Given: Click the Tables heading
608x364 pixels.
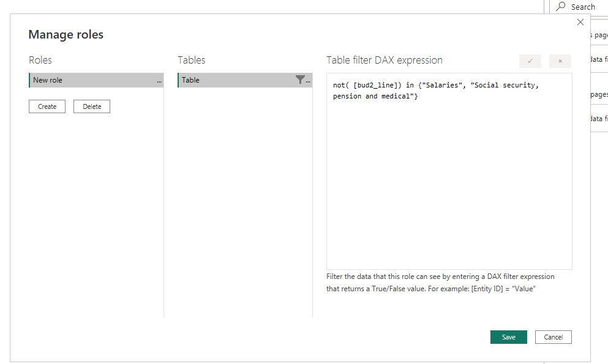Looking at the screenshot, I should click(192, 60).
